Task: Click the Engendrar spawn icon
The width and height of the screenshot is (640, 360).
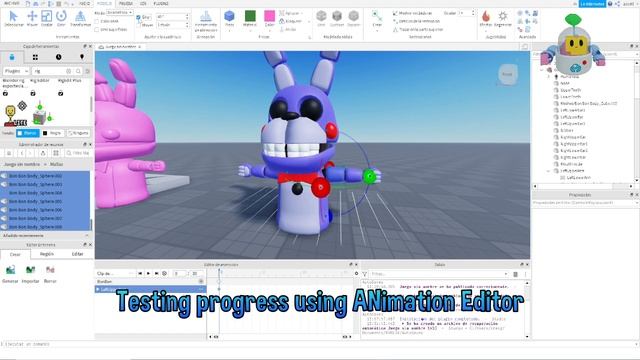Action: point(502,18)
